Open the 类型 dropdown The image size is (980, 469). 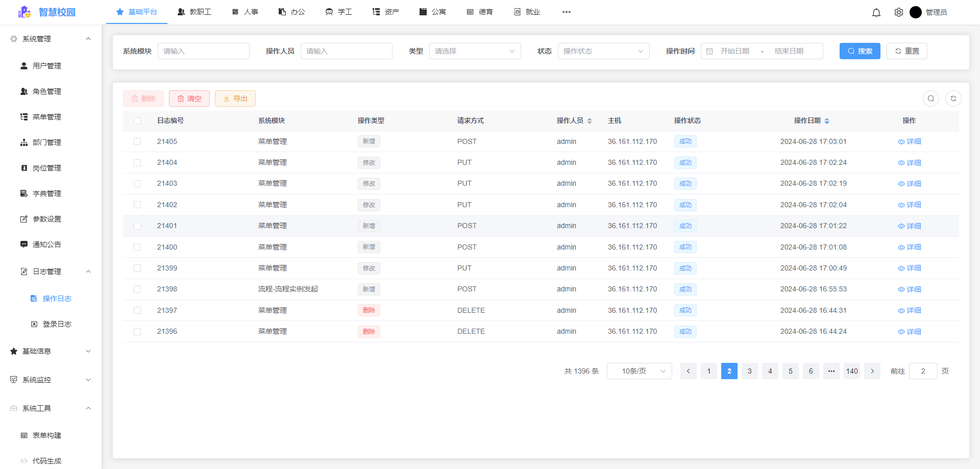[475, 51]
